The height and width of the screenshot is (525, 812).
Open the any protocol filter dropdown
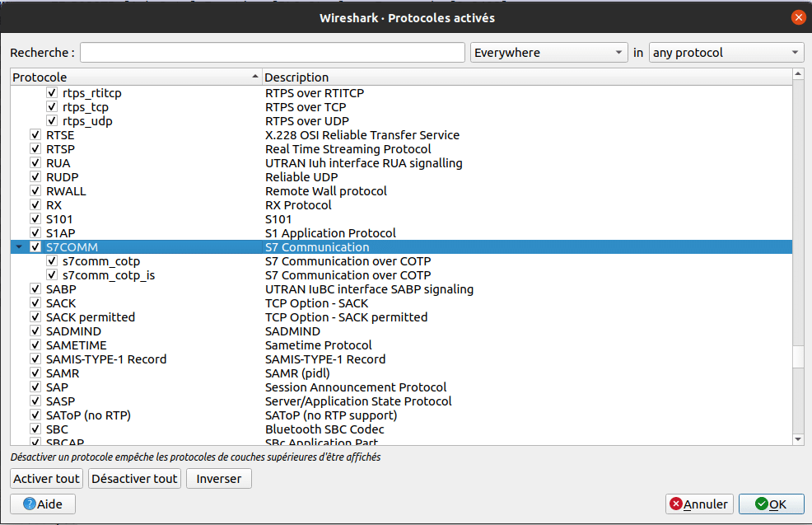(x=726, y=53)
